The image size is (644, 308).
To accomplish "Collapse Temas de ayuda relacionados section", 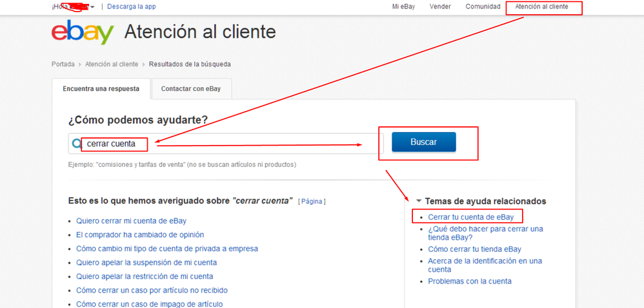I will 419,201.
